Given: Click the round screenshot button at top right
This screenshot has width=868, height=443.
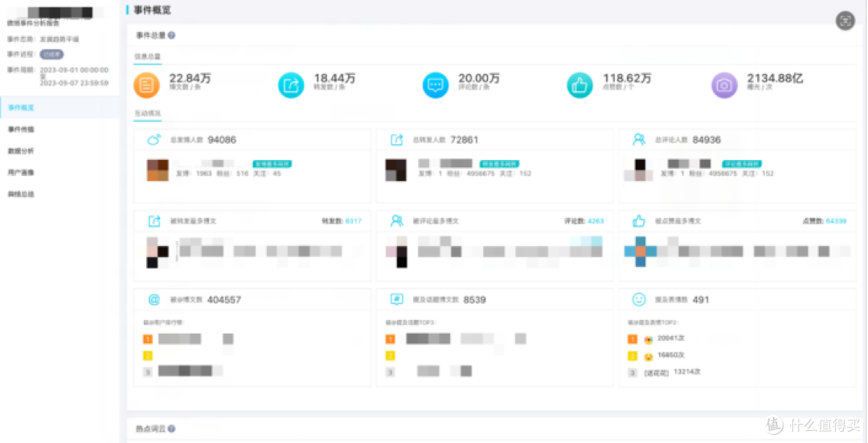Looking at the screenshot, I should point(845,21).
